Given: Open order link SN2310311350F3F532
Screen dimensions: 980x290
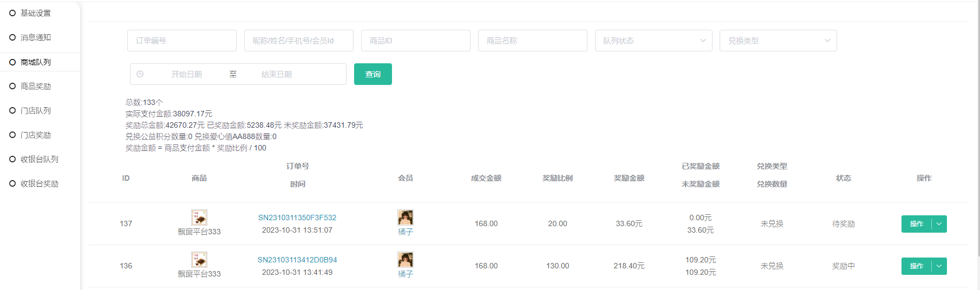Looking at the screenshot, I should (297, 217).
